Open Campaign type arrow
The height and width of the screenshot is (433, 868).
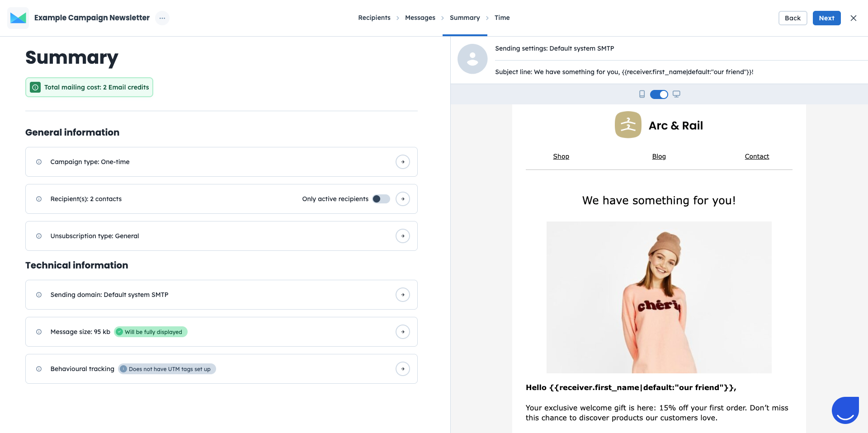[403, 162]
